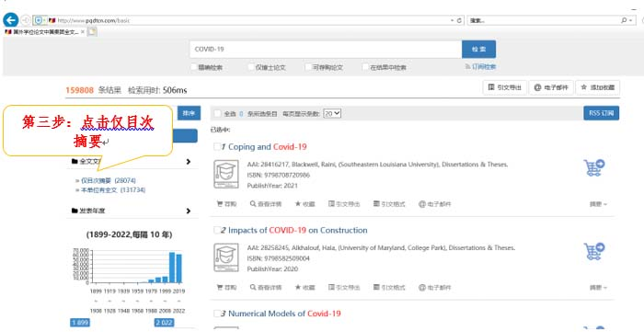Expand the publication year filter chevron
Image resolution: width=644 pixels, height=332 pixels.
[188, 211]
